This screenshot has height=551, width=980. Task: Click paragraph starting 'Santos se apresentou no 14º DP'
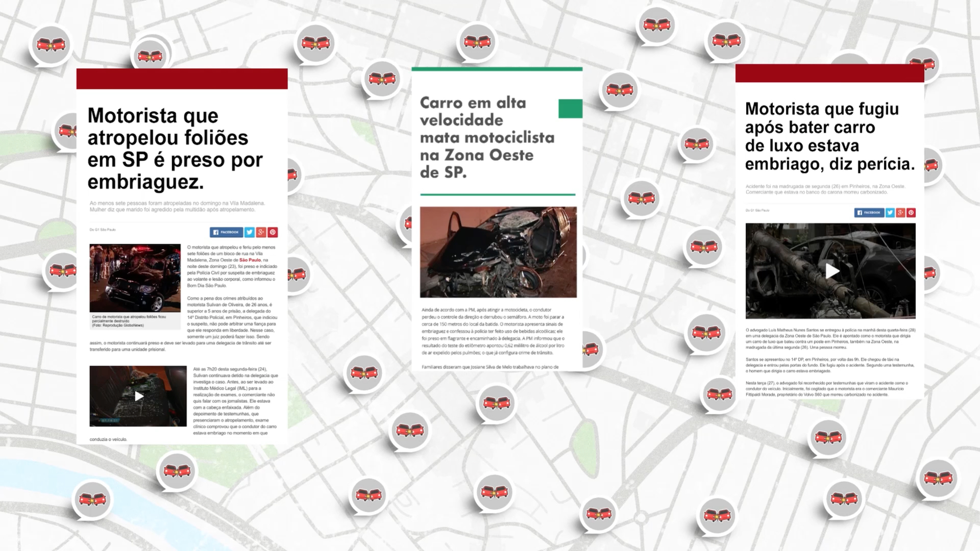829,365
